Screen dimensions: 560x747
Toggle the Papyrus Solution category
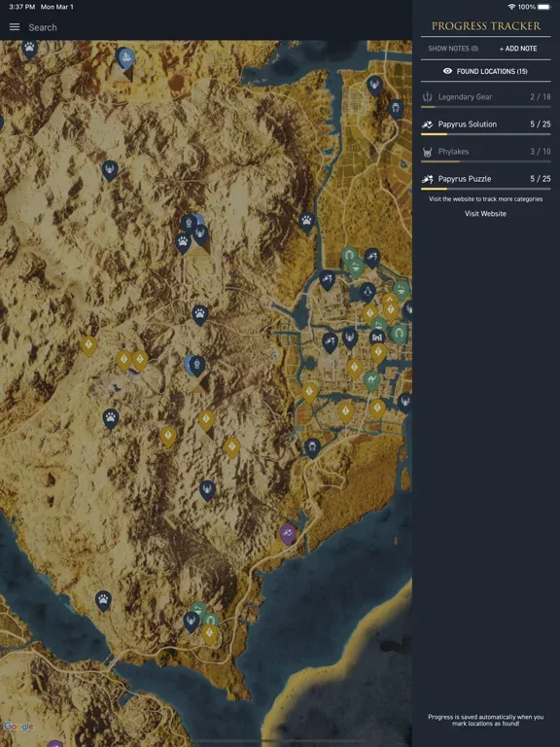click(486, 124)
